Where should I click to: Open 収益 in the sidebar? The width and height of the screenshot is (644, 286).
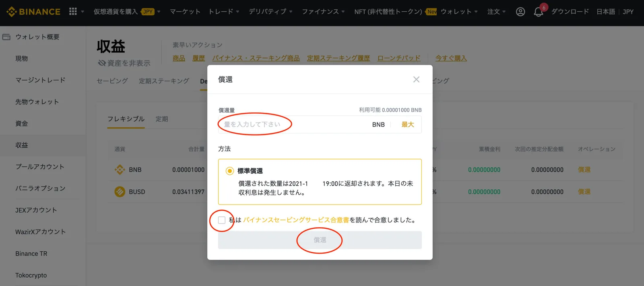point(22,145)
